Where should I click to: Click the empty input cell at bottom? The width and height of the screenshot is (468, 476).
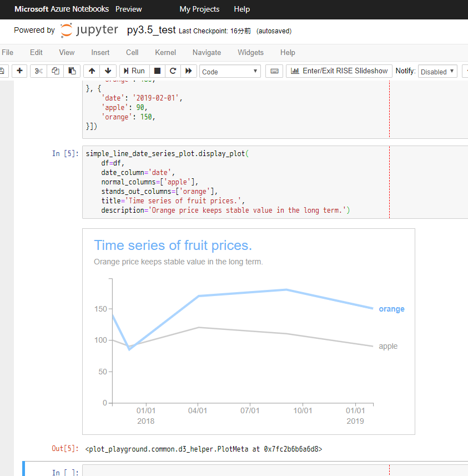(233, 471)
